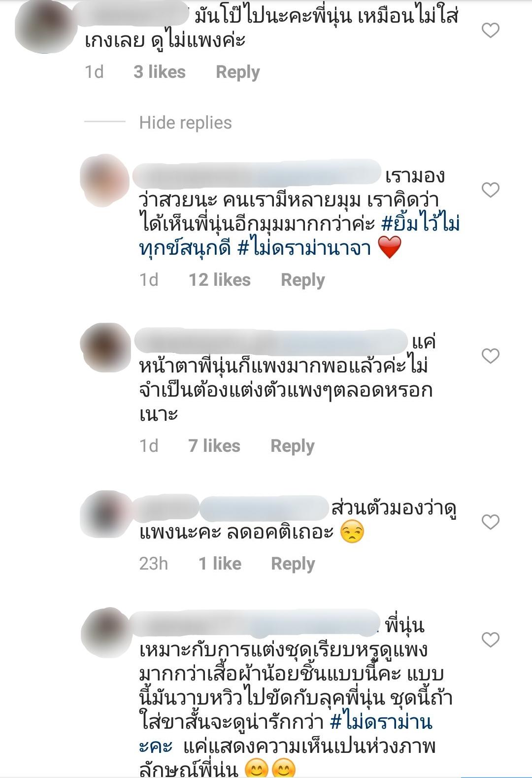532x778 pixels.
Task: Like the top comment with 3 likes
Action: (490, 31)
